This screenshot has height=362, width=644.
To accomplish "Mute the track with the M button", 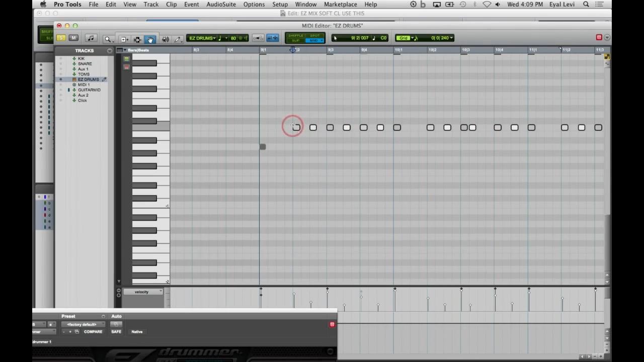I will [73, 38].
